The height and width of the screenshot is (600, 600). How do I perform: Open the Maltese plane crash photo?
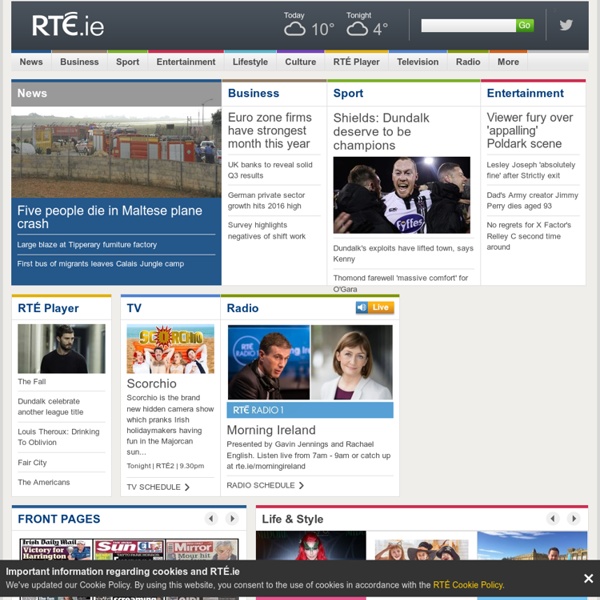click(x=116, y=152)
